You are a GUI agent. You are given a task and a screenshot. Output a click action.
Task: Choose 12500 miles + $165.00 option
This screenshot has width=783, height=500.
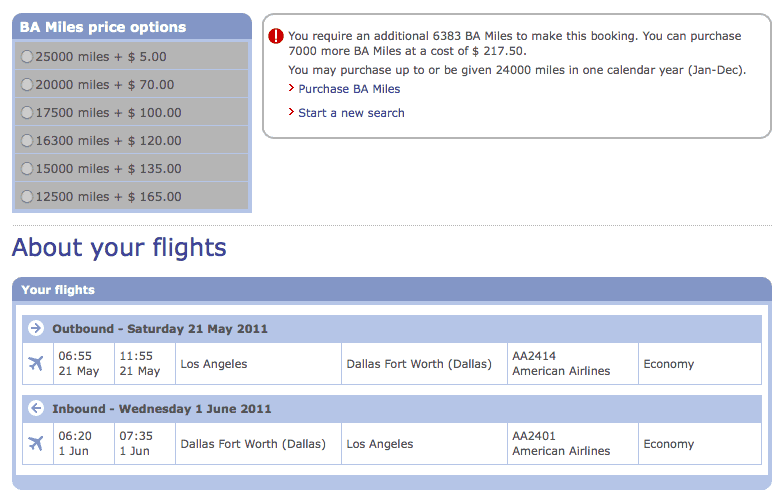coord(27,197)
